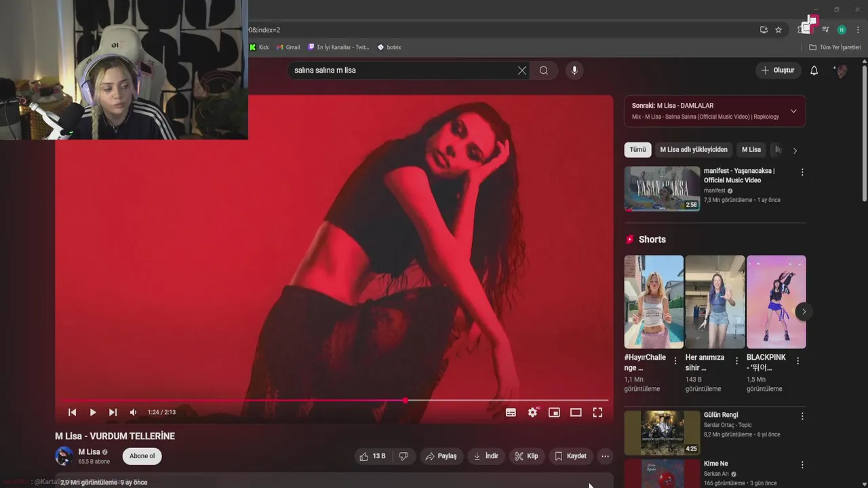Click the Kime Ne video title

point(715,464)
